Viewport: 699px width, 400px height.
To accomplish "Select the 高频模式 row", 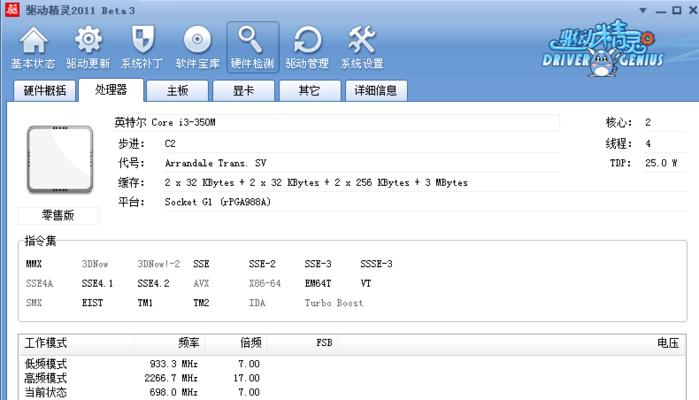I will click(x=352, y=378).
